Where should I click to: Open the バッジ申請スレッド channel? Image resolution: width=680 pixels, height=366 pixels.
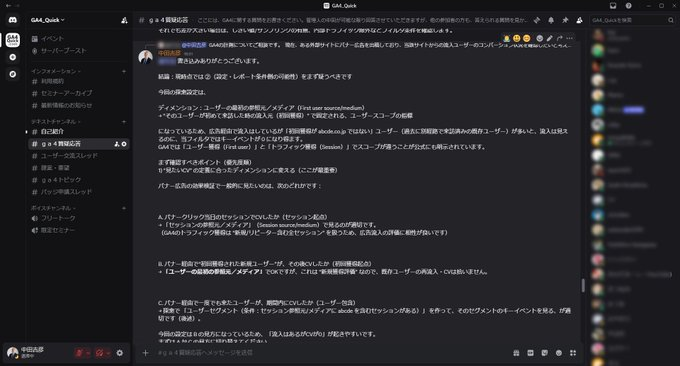coord(79,192)
